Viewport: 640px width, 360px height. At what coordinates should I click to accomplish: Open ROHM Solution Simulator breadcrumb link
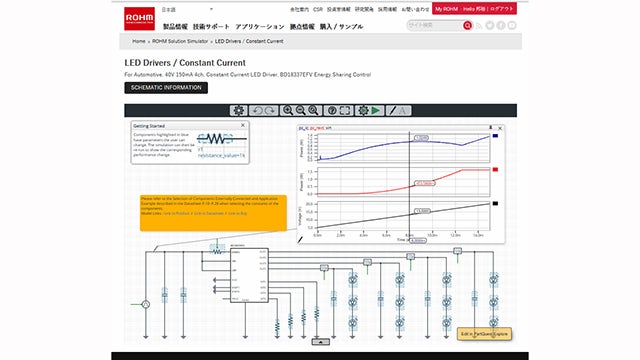pyautogui.click(x=180, y=41)
